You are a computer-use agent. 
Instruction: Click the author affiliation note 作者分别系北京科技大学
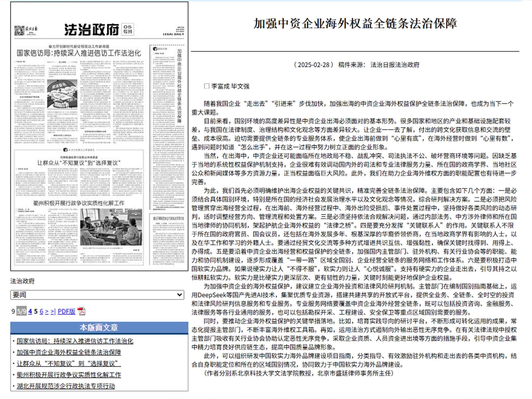point(299,373)
